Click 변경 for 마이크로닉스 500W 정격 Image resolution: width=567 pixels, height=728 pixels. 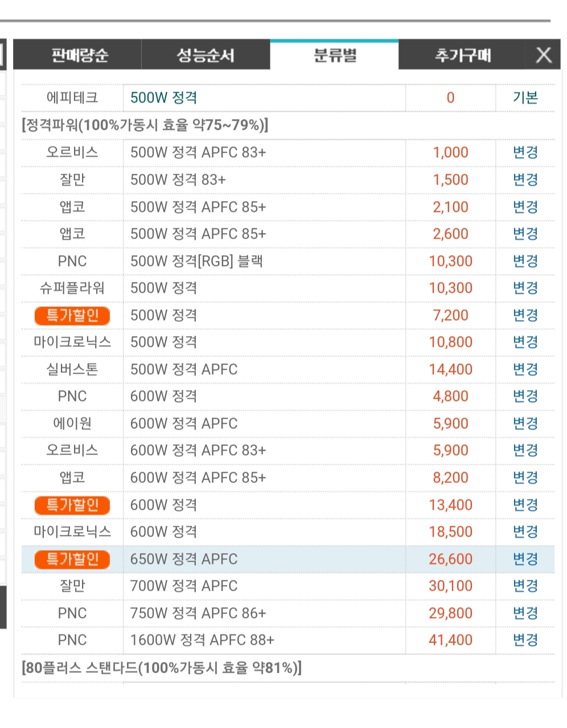525,342
